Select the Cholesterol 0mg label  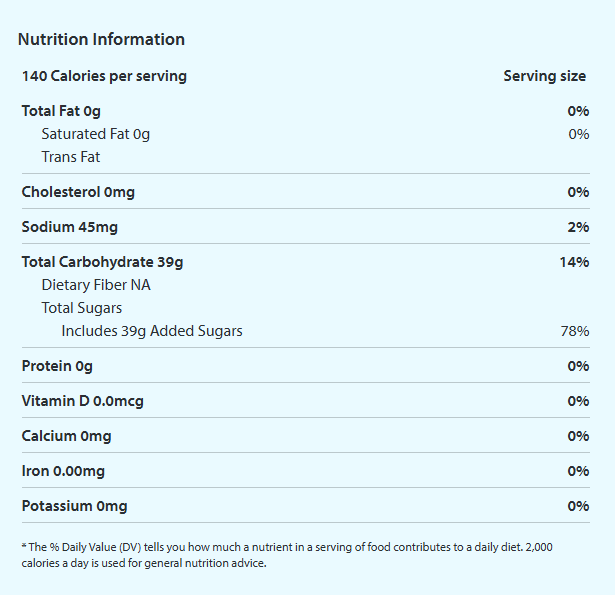pyautogui.click(x=78, y=192)
